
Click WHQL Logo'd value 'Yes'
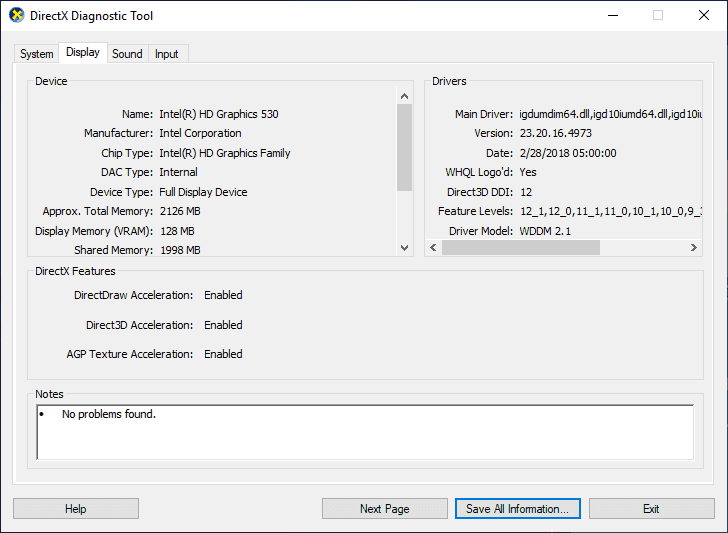pyautogui.click(x=528, y=172)
